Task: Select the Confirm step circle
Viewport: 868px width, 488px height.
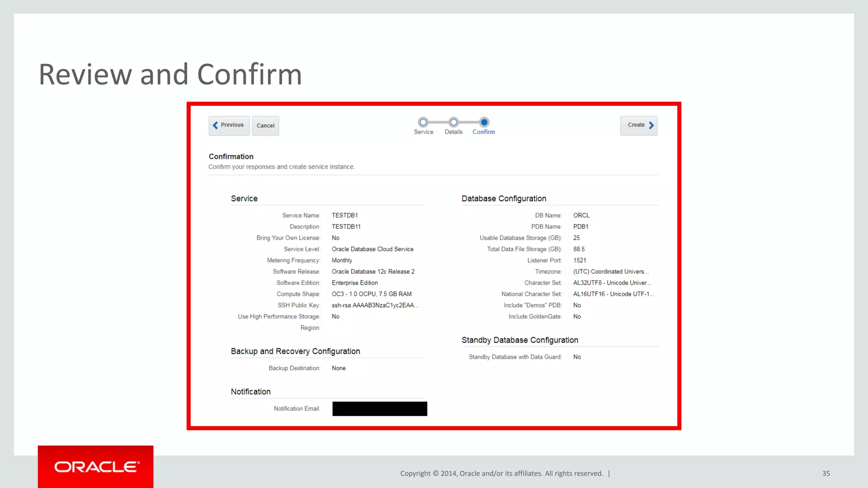Action: (x=484, y=122)
